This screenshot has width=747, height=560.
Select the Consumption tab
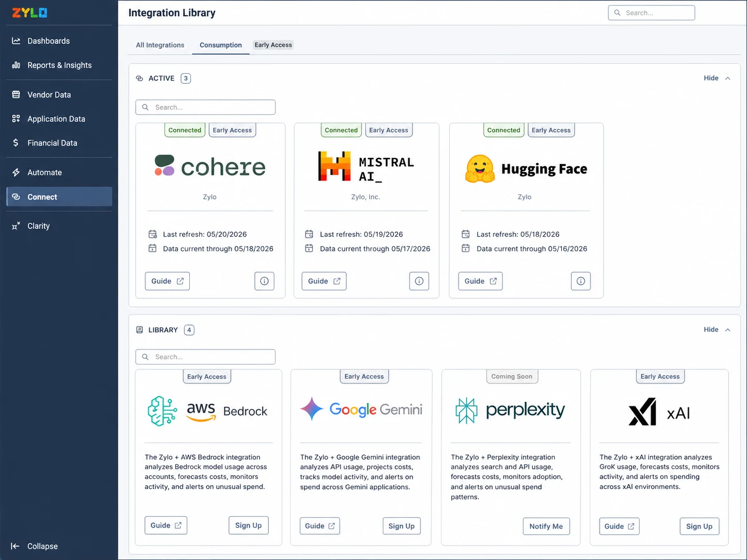point(221,45)
